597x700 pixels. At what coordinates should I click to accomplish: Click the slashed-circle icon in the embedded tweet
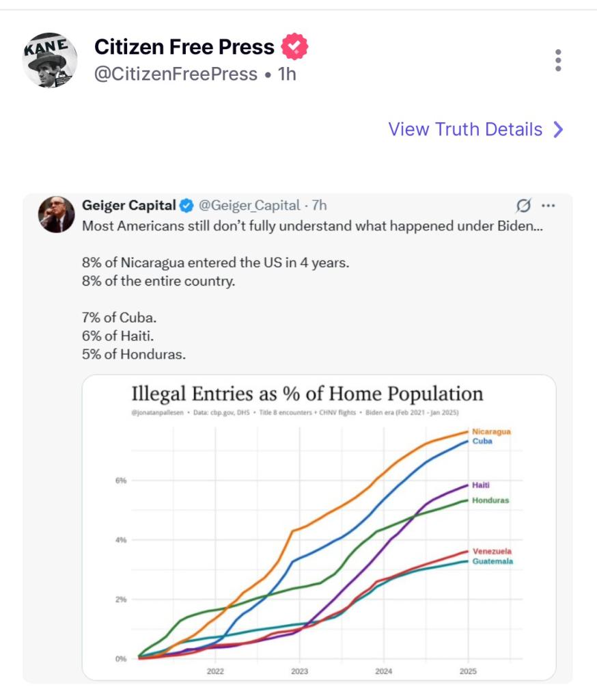(523, 205)
